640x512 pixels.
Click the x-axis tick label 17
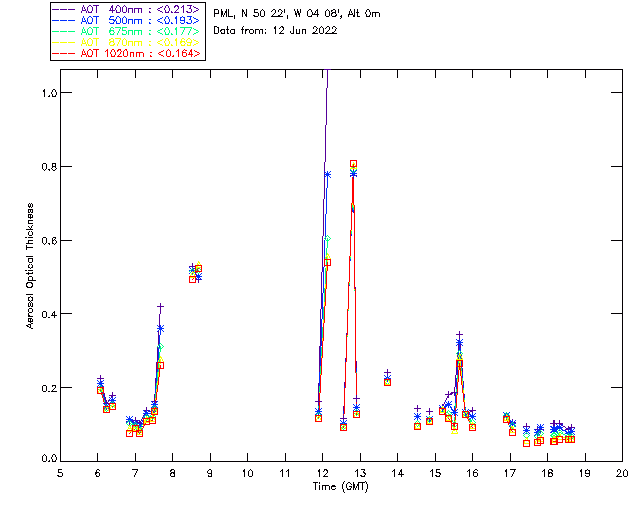(510, 473)
